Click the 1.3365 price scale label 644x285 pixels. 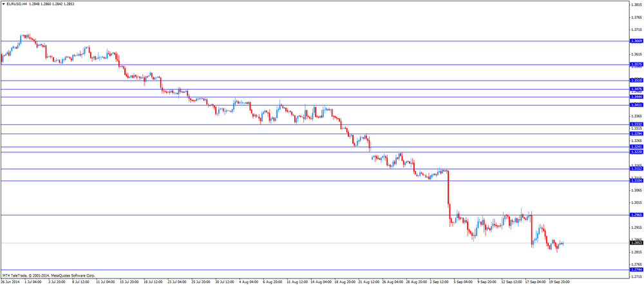tap(637, 117)
